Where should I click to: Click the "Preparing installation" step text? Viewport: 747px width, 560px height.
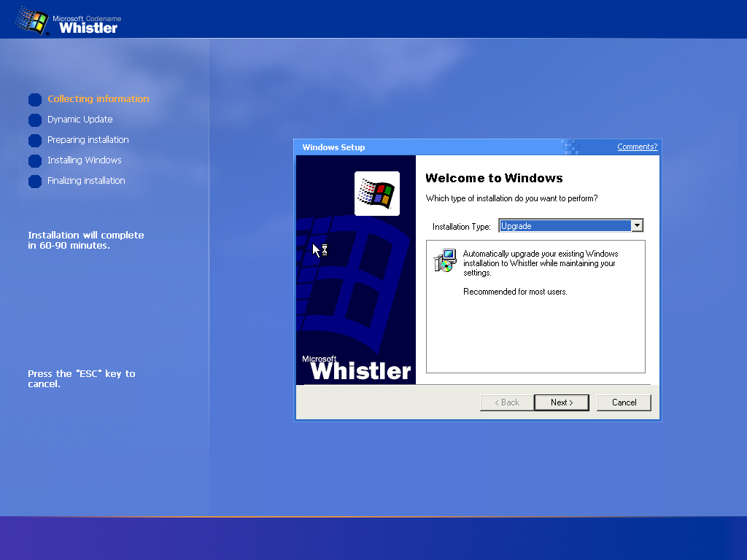pos(88,140)
